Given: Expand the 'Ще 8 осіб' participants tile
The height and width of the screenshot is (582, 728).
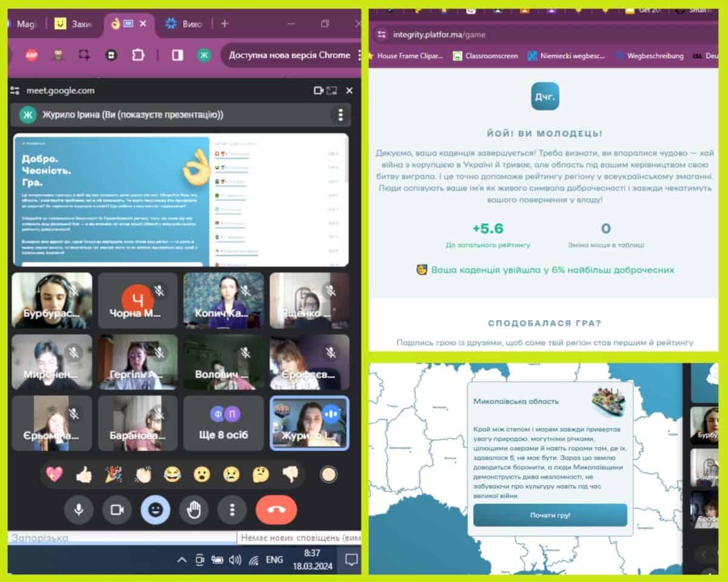Looking at the screenshot, I should coord(224,423).
